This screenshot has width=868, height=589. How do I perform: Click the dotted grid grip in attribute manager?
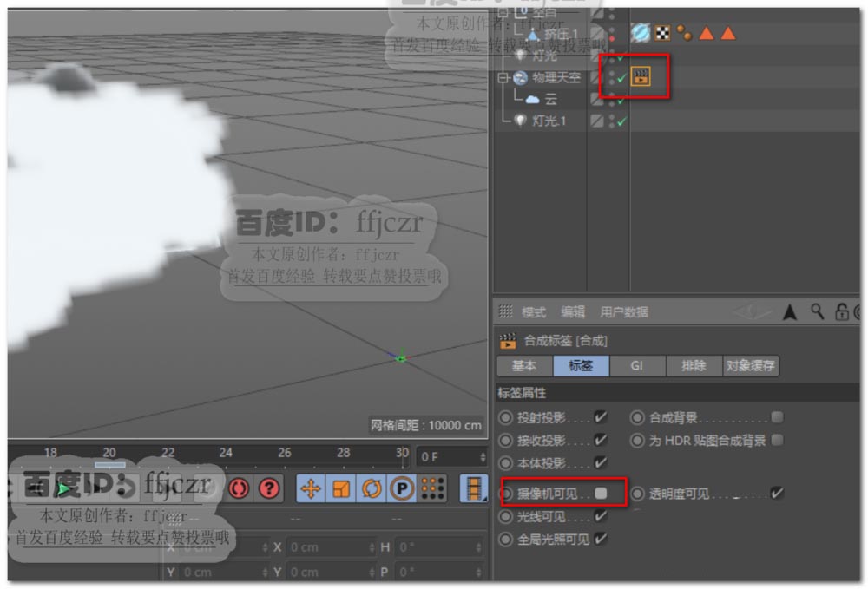(505, 311)
